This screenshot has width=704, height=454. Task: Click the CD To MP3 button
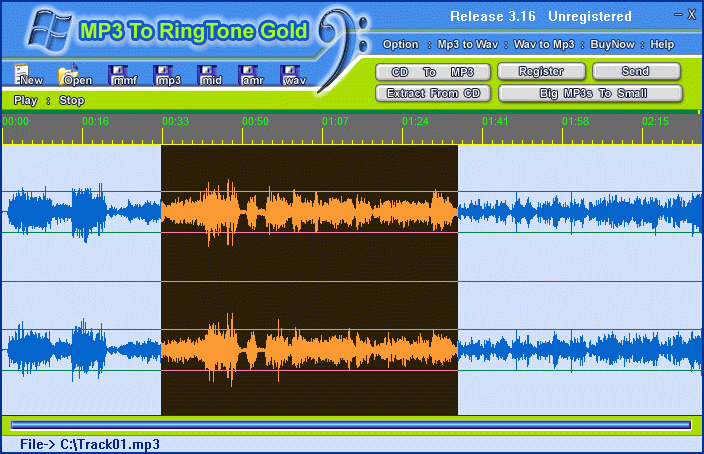tap(433, 72)
